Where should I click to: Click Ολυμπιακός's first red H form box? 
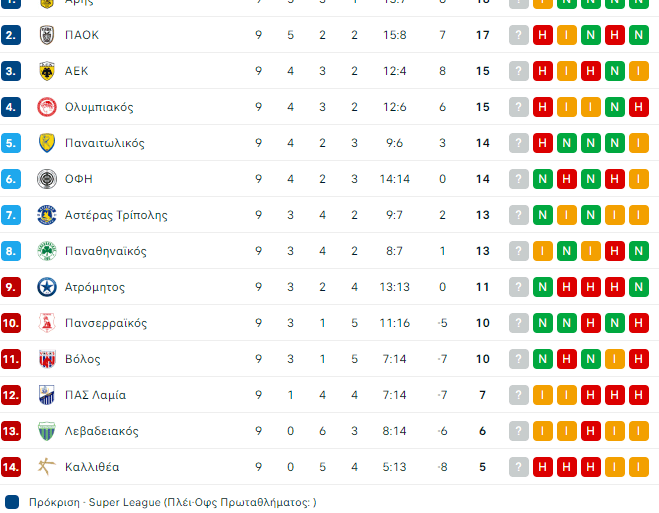[543, 107]
